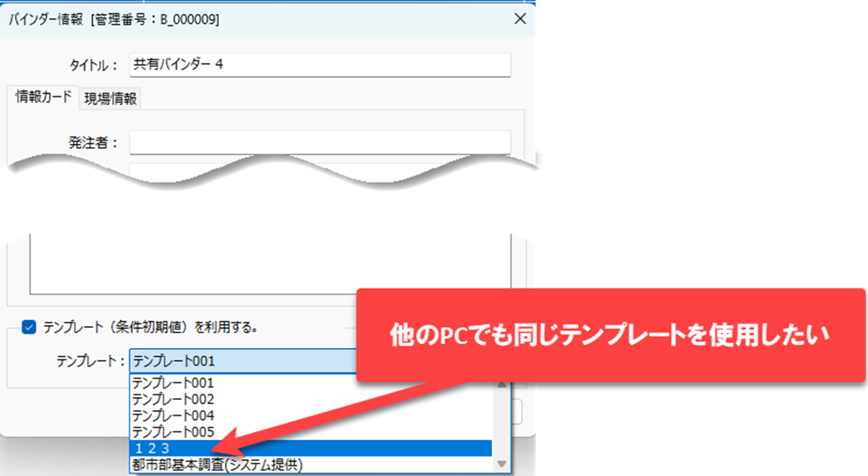Pick テンプレート004 from the dropdown list
This screenshot has height=476, width=868.
311,416
